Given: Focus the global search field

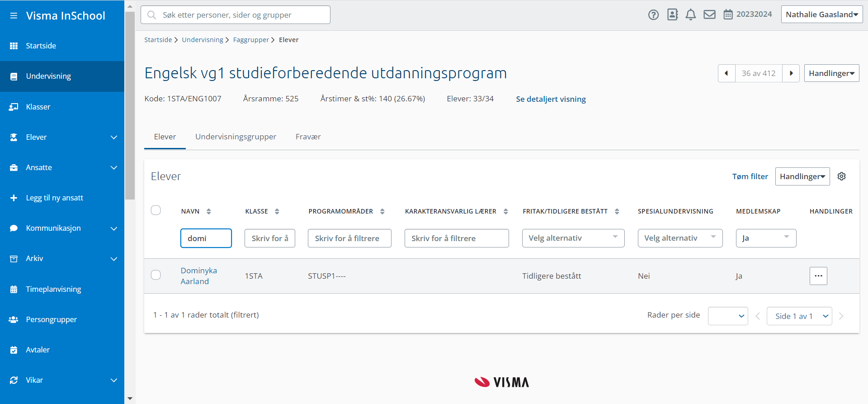Looking at the screenshot, I should coord(236,15).
